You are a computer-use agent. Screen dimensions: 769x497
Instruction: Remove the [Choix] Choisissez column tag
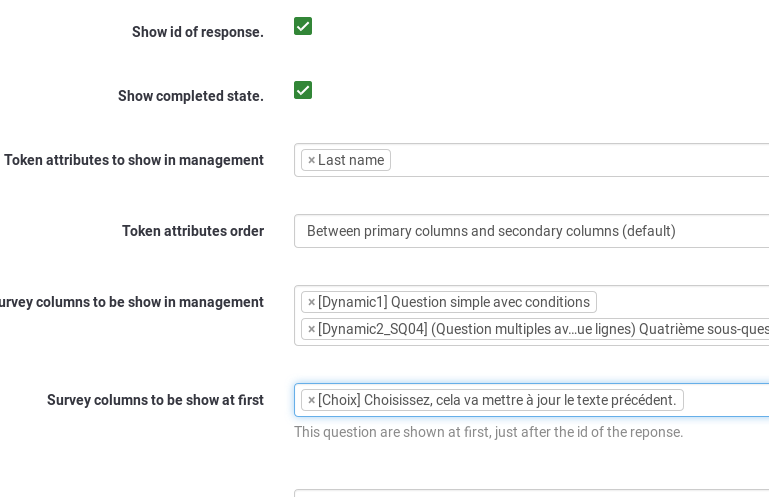(312, 400)
